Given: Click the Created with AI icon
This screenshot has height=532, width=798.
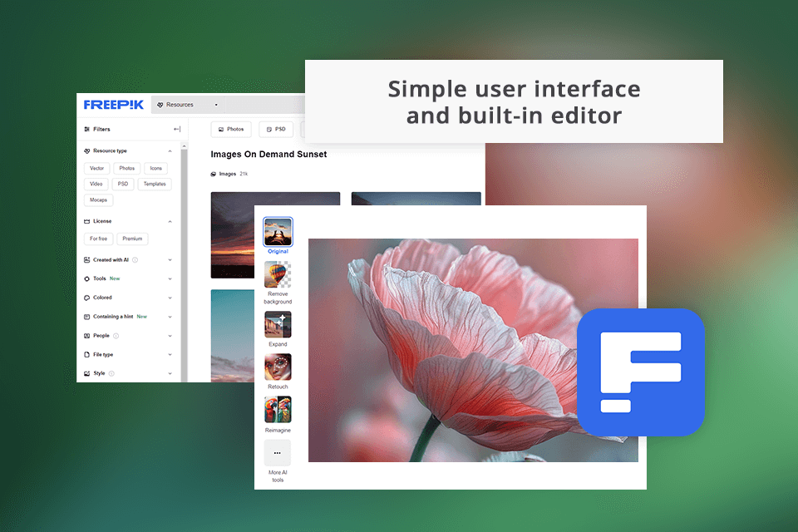Looking at the screenshot, I should 86,260.
